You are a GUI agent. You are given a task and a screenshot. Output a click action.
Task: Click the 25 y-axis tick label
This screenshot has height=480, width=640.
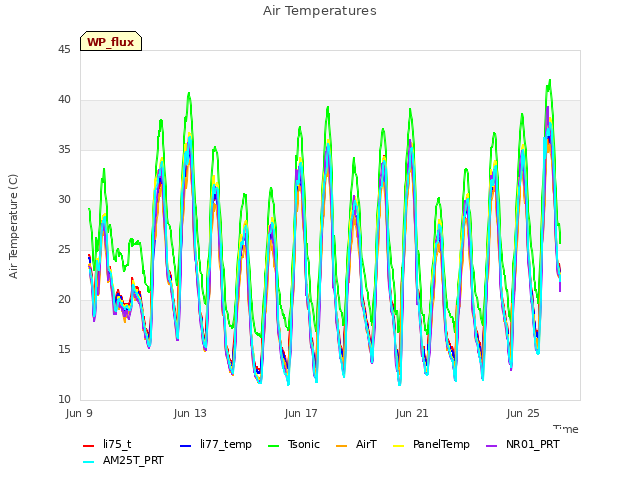point(64,250)
